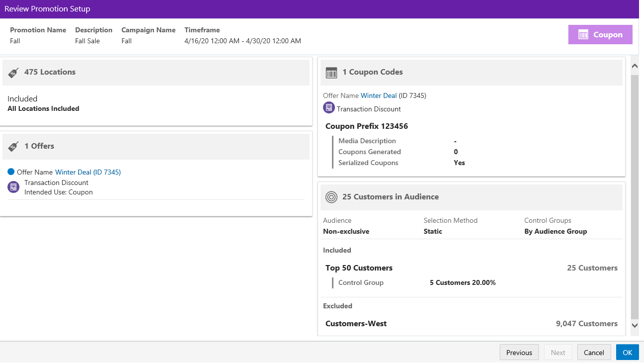
Task: Click the Coupon button
Action: pos(600,35)
